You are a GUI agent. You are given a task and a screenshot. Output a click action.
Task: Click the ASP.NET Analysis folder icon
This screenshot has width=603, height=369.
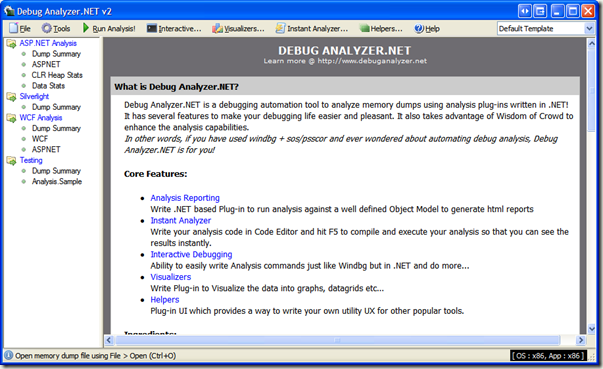[11, 43]
